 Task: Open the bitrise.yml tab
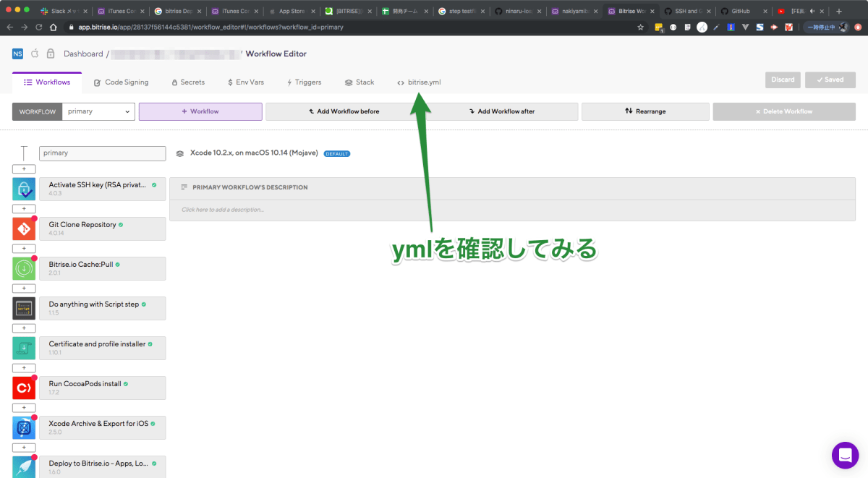coord(419,82)
